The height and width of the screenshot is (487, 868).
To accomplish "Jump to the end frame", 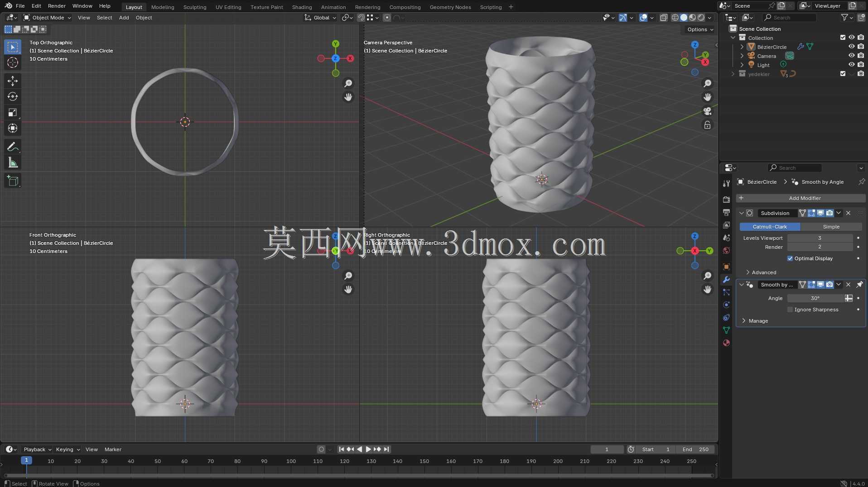I will pos(386,449).
